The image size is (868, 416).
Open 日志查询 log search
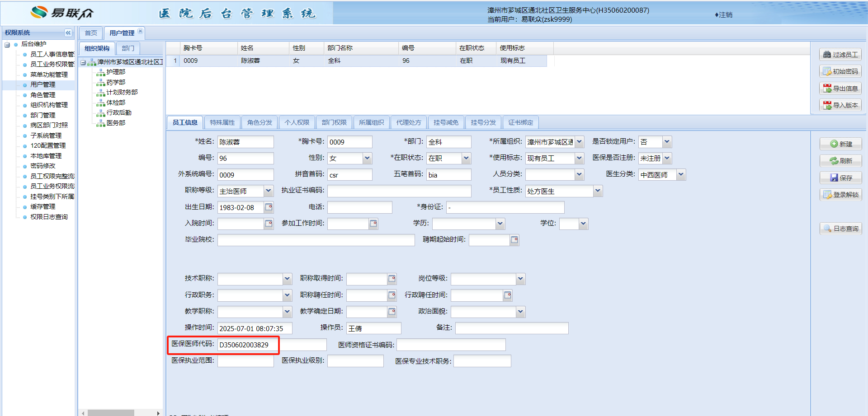point(841,229)
